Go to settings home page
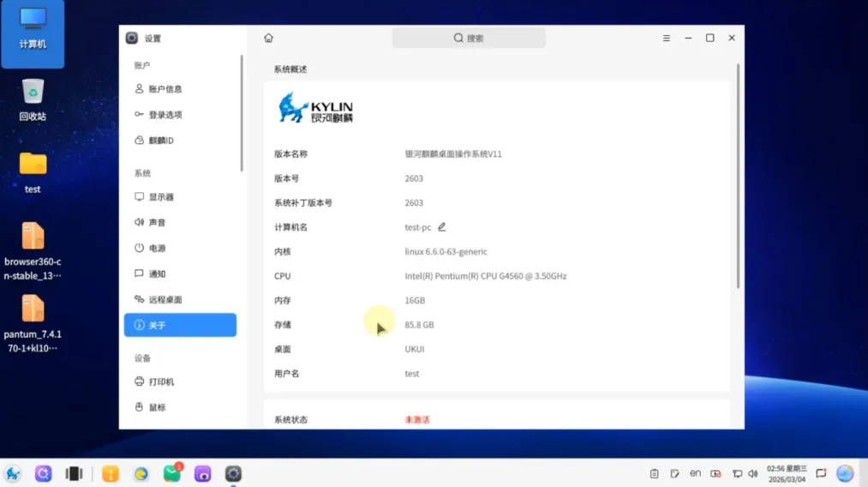Screen dimensions: 868x487 pos(268,38)
